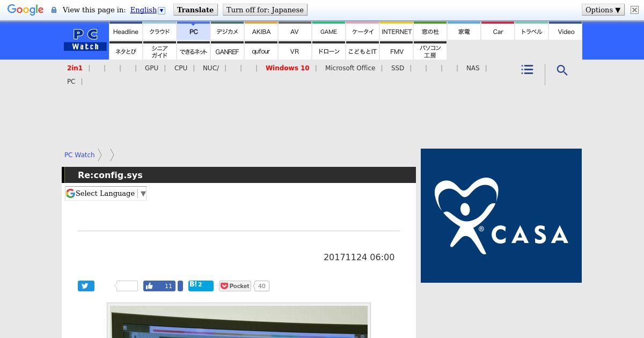The image size is (644, 338).
Task: Click the Translate button
Action: [195, 10]
